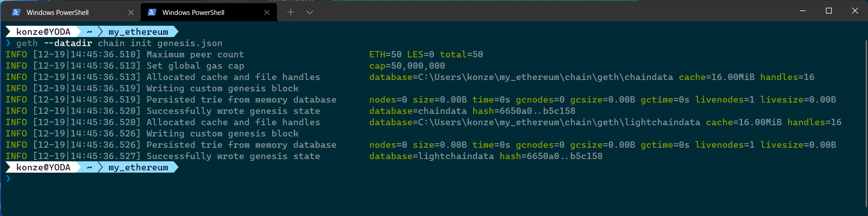868x216 pixels.
Task: Close the active second Windows PowerShell tab
Action: click(267, 12)
